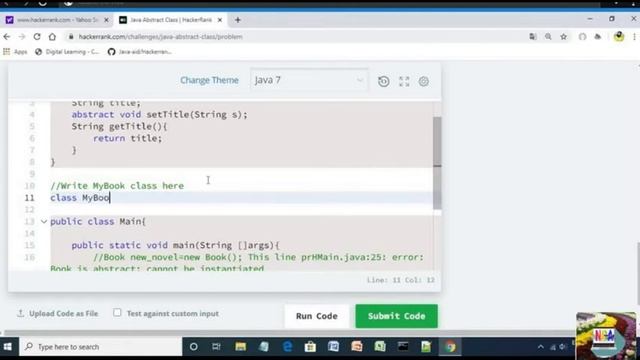Close the Yahoo search tab
Image resolution: width=640 pixels, height=360 pixels.
tap(107, 20)
